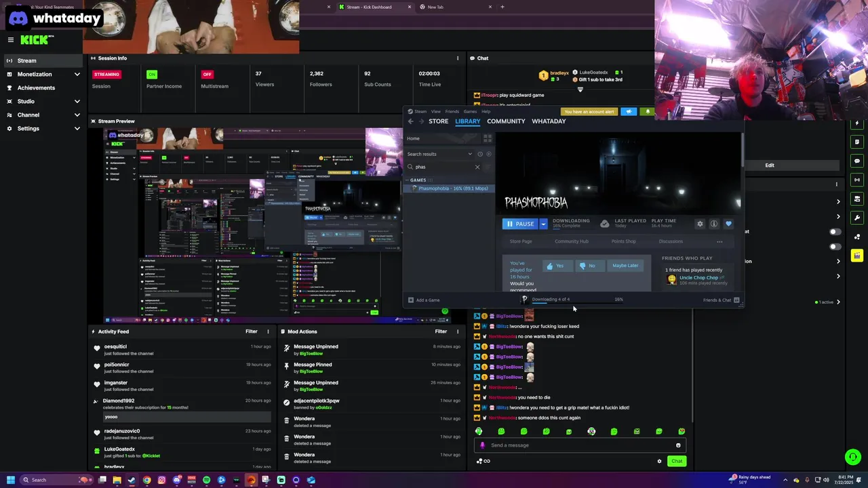Open the WHATADAY profile tab
The height and width of the screenshot is (488, 868).
tap(549, 121)
